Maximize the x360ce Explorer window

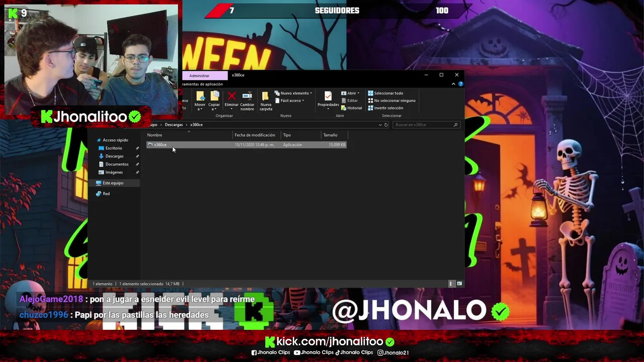(x=441, y=75)
